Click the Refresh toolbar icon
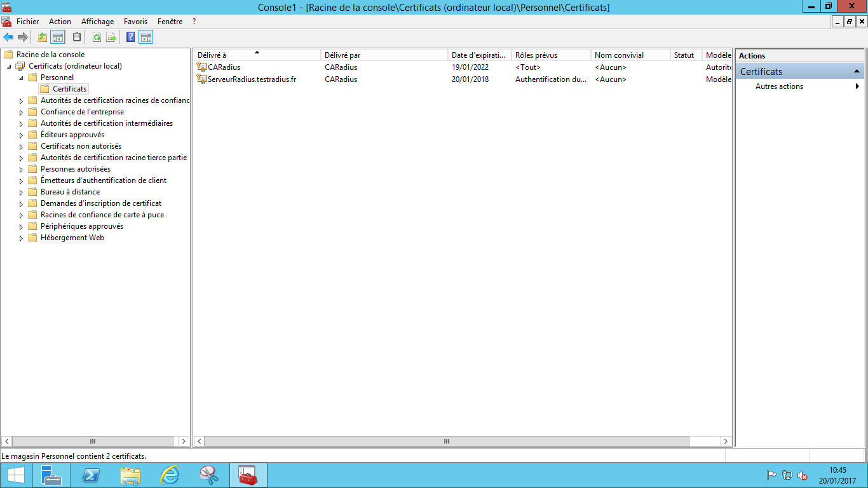Image resolution: width=868 pixels, height=488 pixels. pyautogui.click(x=97, y=37)
